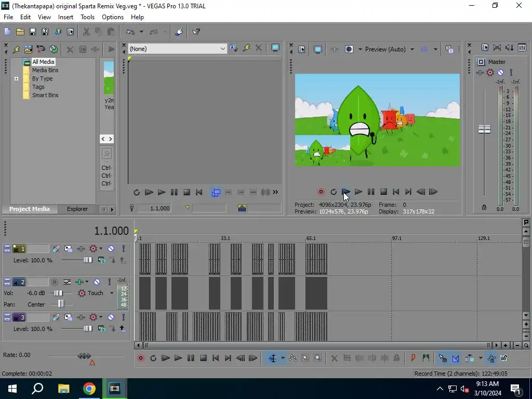This screenshot has width=532, height=399.
Task: Mute video track 3
Action: pos(111,317)
